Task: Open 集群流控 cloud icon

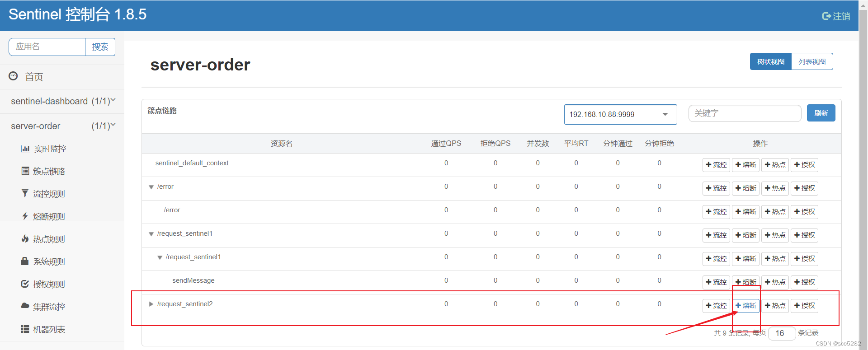Action: coord(25,306)
